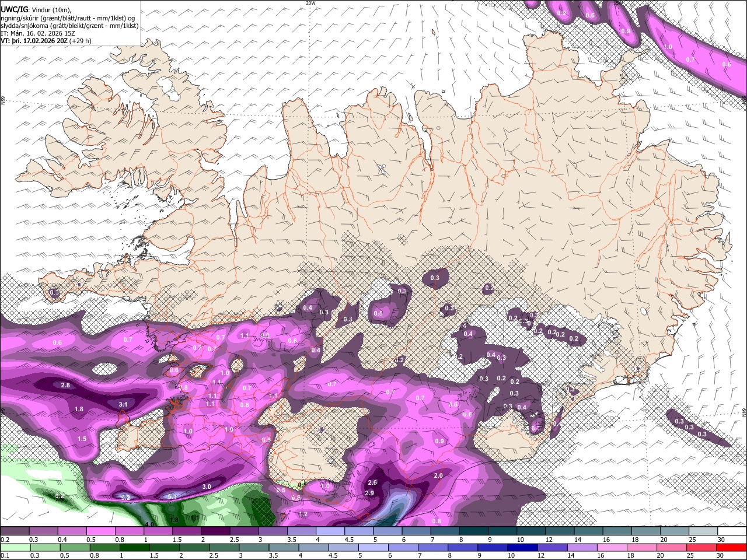Viewport: 747px width, 560px height.
Task: Click the '30' label in the upper legend row
Action: 722,540
